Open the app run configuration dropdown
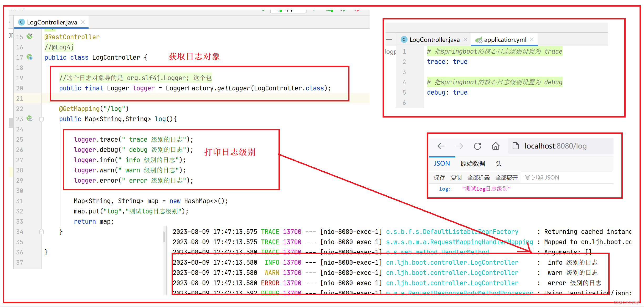644x307 pixels. (288, 10)
